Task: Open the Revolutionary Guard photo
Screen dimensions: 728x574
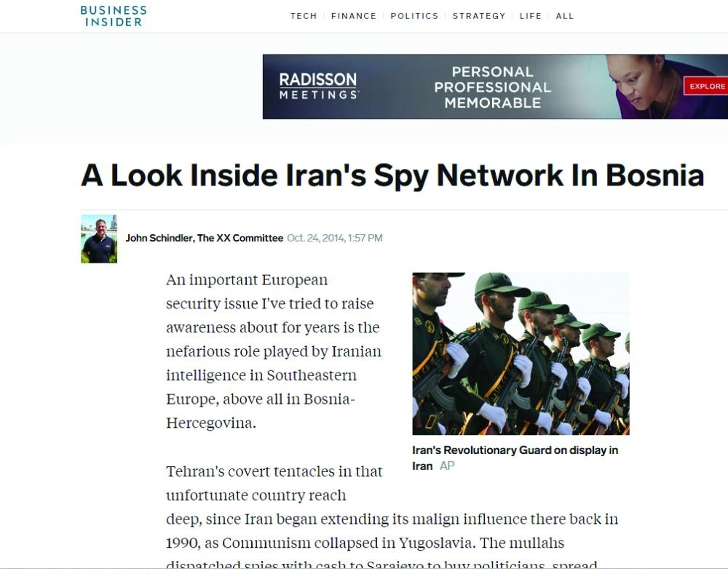Action: pos(521,354)
